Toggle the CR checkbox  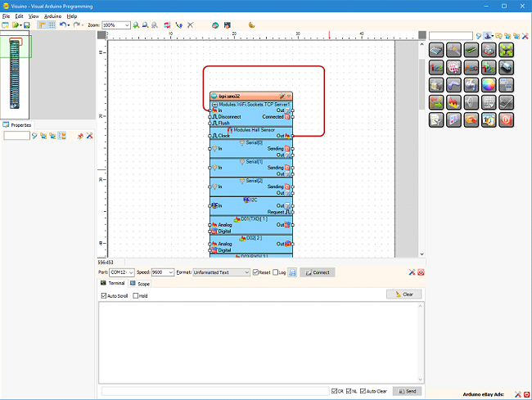[x=334, y=391]
